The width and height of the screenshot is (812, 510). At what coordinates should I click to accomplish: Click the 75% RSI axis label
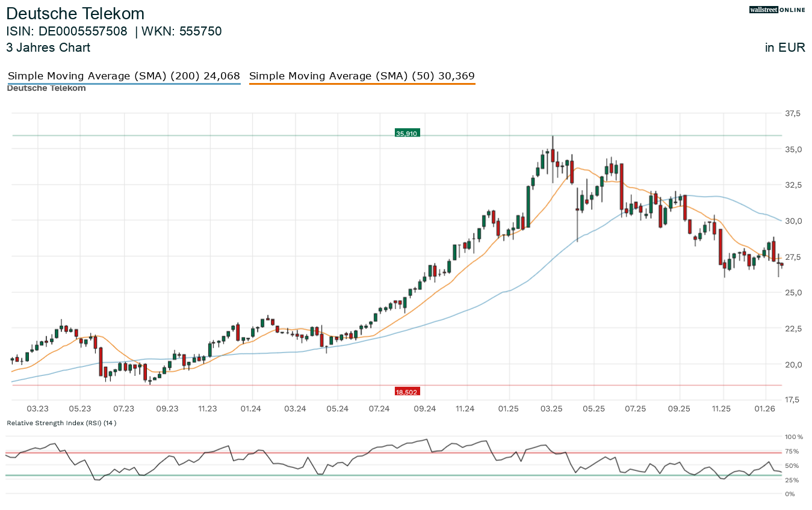point(792,451)
